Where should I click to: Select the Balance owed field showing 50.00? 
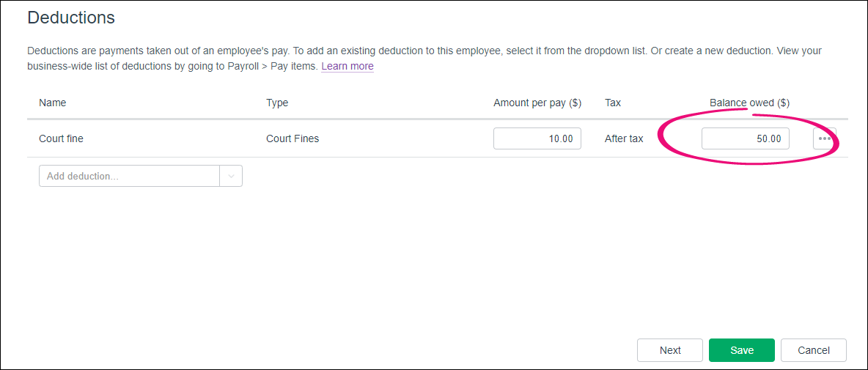[745, 138]
